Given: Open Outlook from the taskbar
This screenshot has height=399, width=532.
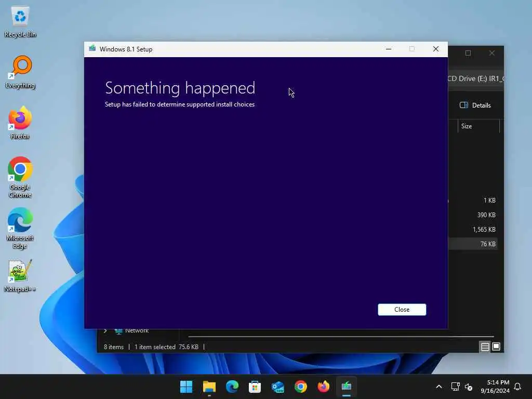Looking at the screenshot, I should [277, 387].
